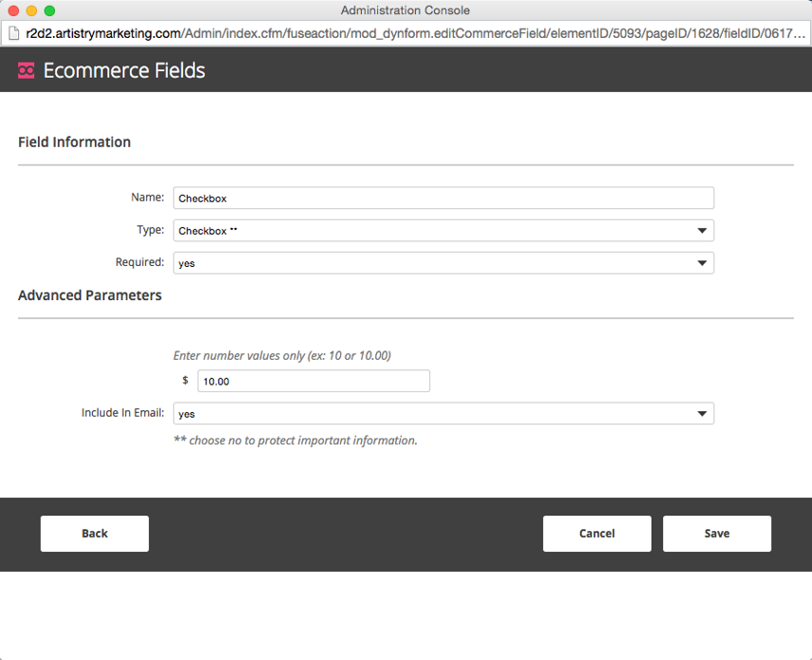Click the Cancel button

(x=597, y=534)
